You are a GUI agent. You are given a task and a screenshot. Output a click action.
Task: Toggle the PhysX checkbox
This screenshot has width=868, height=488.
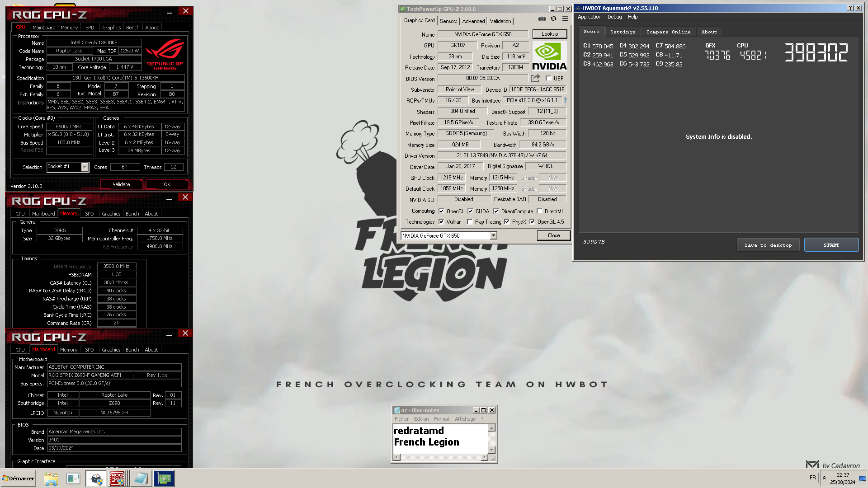pos(507,221)
